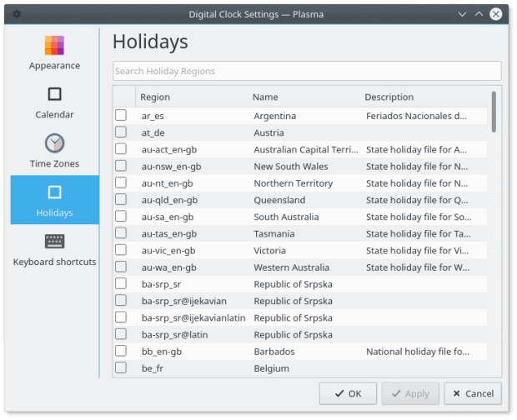The height and width of the screenshot is (420, 517).
Task: Click the Cancel button
Action: click(x=473, y=393)
